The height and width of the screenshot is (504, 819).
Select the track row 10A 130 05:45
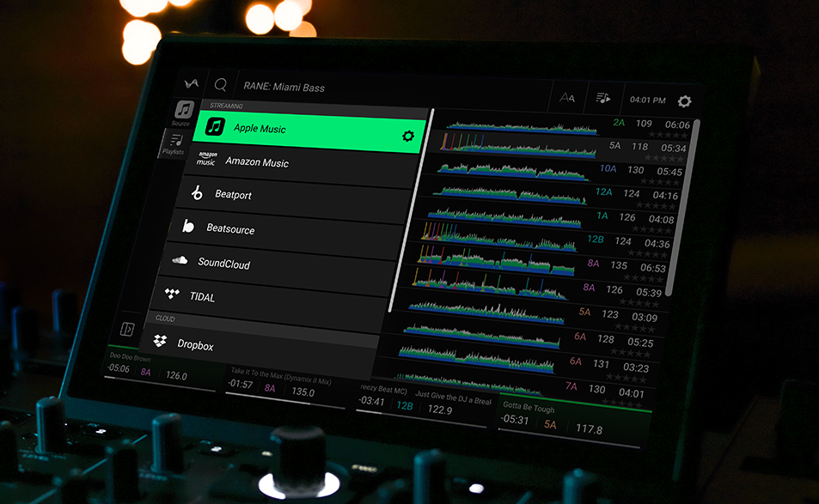point(558,171)
